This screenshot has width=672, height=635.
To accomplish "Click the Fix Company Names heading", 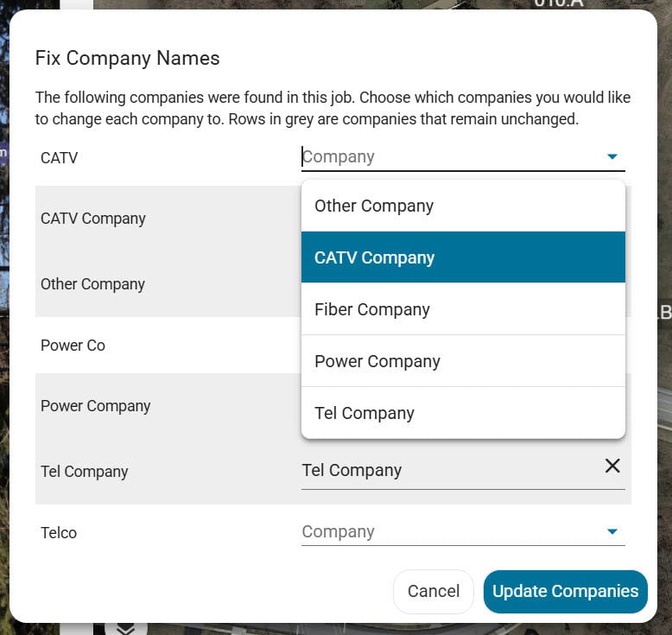I will pyautogui.click(x=127, y=58).
